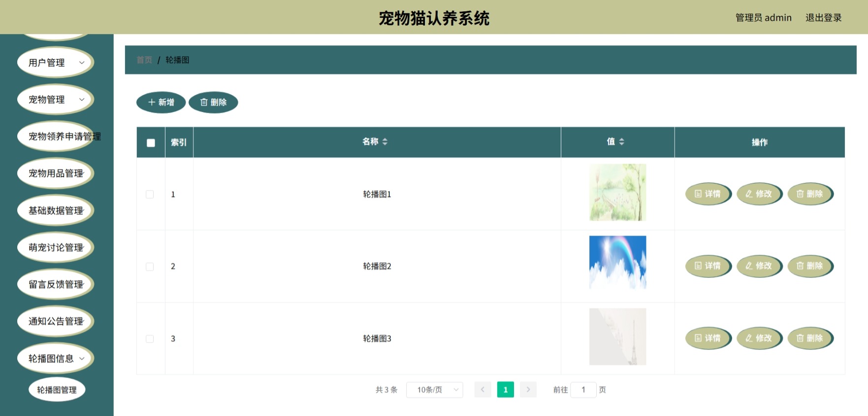The image size is (868, 416).
Task: Click the 索引 column header
Action: click(x=179, y=142)
